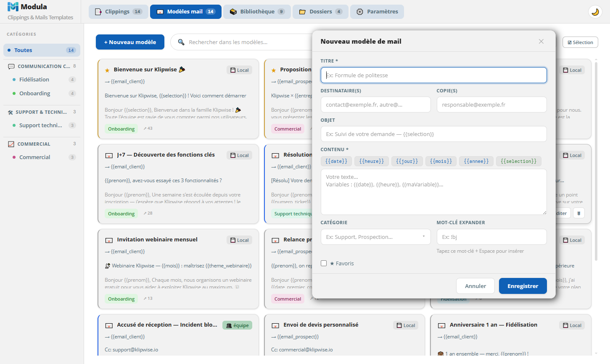Click mail icon on Anniversaire 1 an card
This screenshot has height=364, width=610.
pos(441,325)
